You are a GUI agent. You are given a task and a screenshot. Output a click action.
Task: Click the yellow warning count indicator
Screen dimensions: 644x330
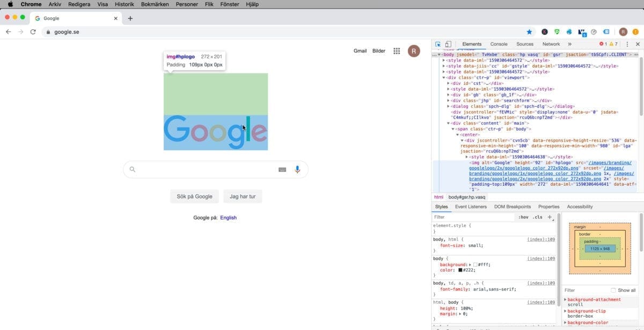click(613, 44)
